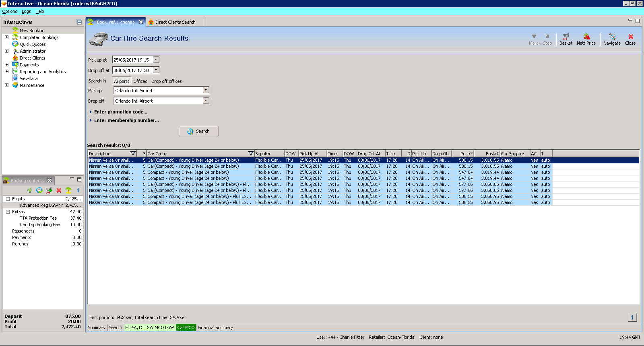The width and height of the screenshot is (644, 346).
Task: Open the Pick up airport dropdown
Action: 206,90
